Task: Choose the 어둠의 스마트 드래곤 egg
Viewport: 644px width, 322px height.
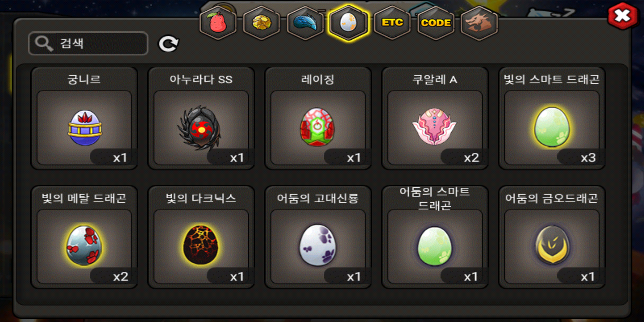Action: (x=435, y=237)
